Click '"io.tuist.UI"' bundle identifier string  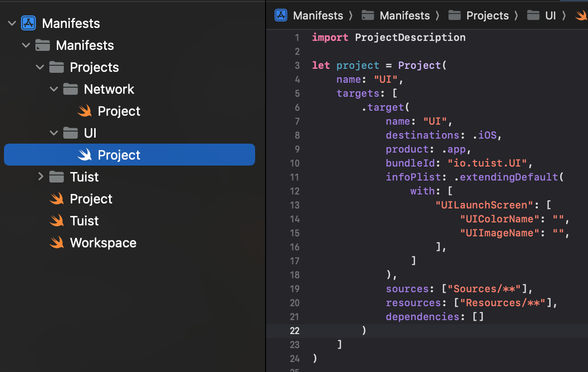(487, 163)
